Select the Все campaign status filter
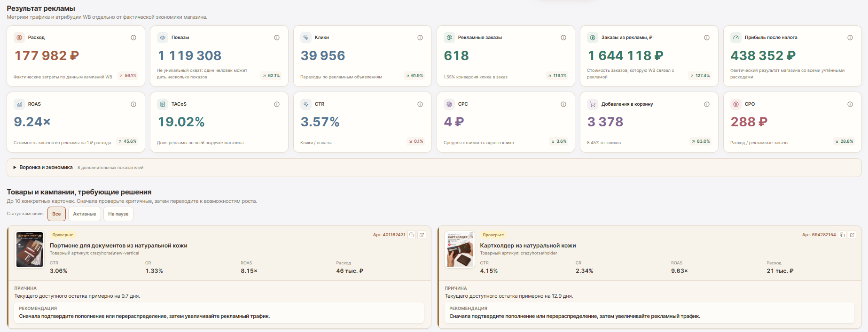This screenshot has width=868, height=332. tap(56, 214)
